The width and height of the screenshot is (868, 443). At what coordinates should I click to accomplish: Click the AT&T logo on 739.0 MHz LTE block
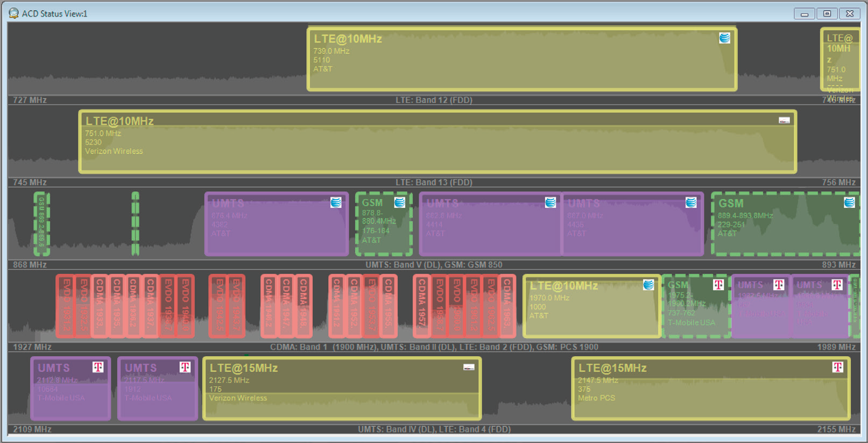725,38
